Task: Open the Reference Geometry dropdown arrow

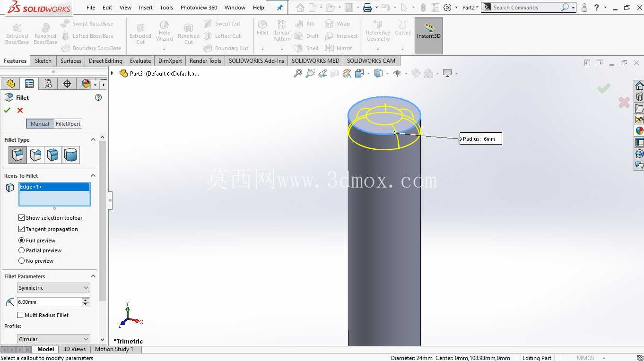Action: coord(378,49)
